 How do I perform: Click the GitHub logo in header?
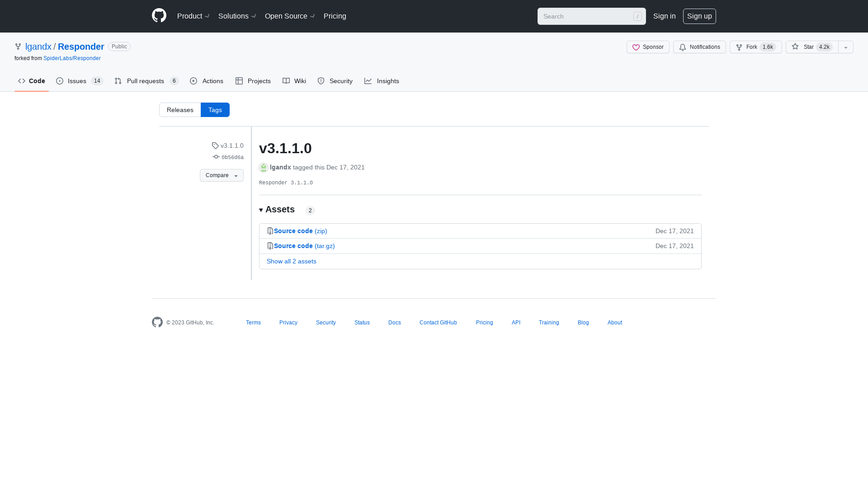pyautogui.click(x=159, y=16)
